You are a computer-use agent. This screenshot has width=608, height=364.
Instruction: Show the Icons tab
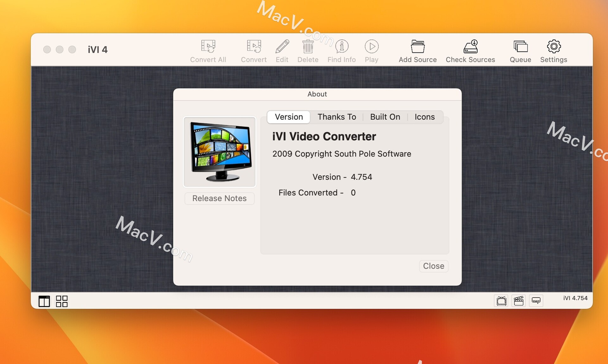click(425, 117)
